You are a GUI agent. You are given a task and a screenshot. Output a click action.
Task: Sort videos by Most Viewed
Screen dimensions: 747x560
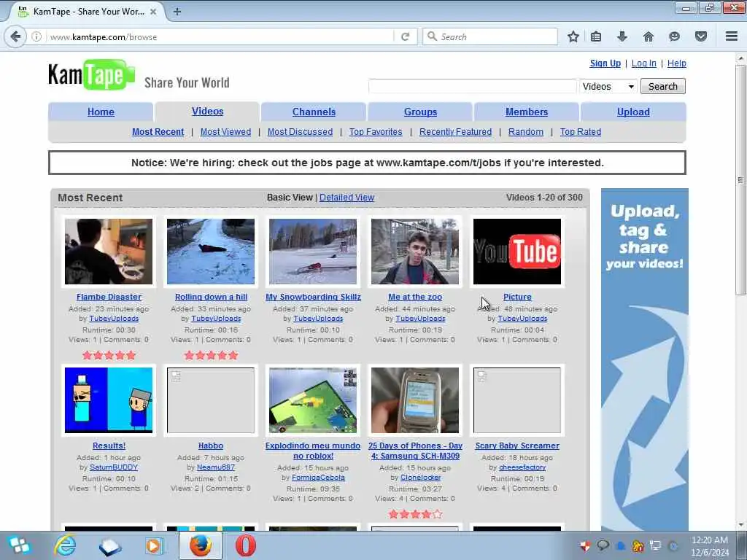[225, 132]
